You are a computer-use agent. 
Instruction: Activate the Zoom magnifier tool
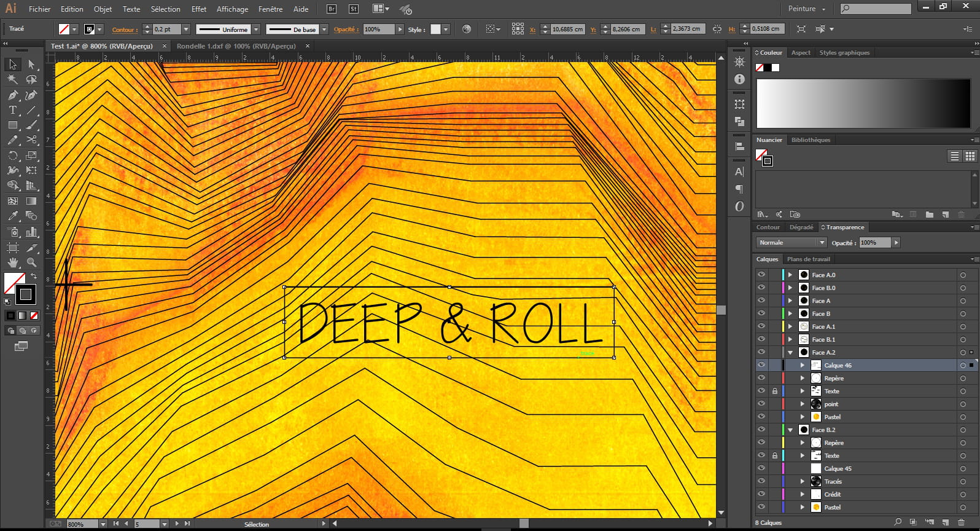click(31, 262)
